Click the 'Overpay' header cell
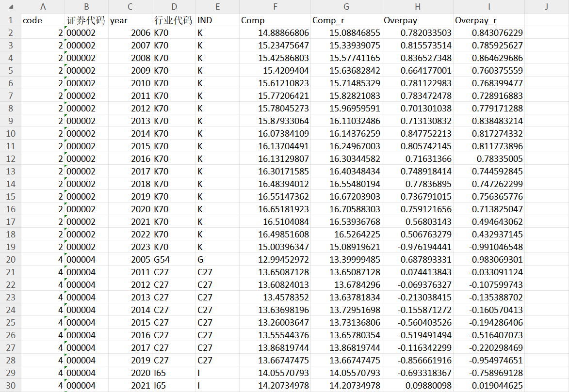The width and height of the screenshot is (569, 392). (x=418, y=20)
